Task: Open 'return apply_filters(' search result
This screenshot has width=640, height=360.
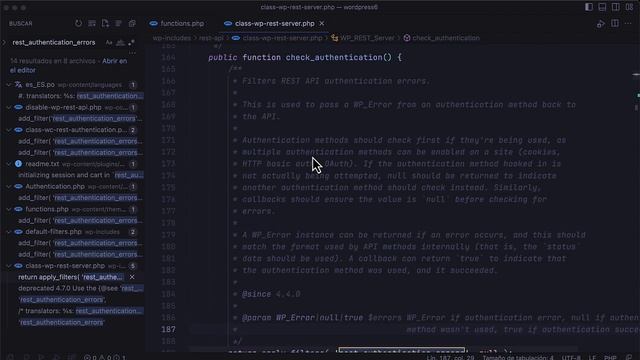Action: click(70, 277)
